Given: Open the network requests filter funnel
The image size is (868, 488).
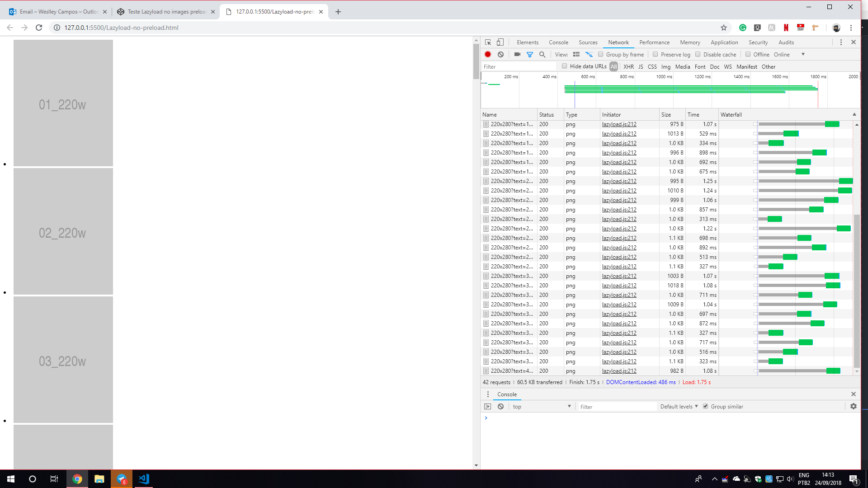Looking at the screenshot, I should coord(530,54).
